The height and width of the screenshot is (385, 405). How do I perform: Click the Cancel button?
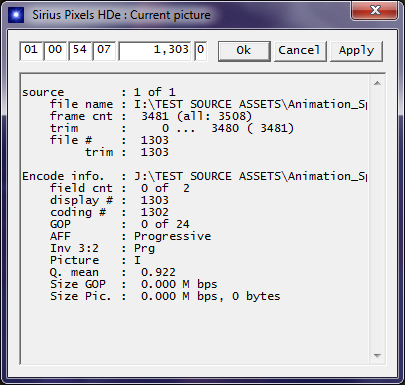coord(300,51)
